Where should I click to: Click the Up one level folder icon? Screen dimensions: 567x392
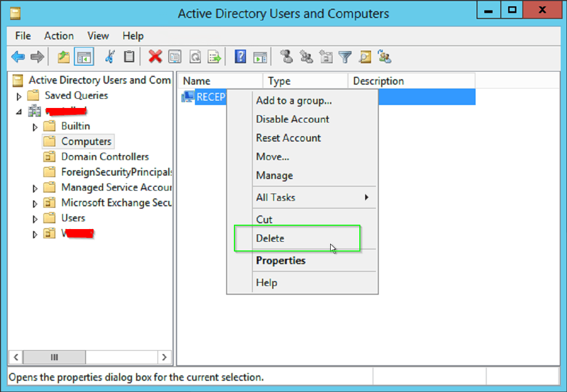tap(64, 57)
